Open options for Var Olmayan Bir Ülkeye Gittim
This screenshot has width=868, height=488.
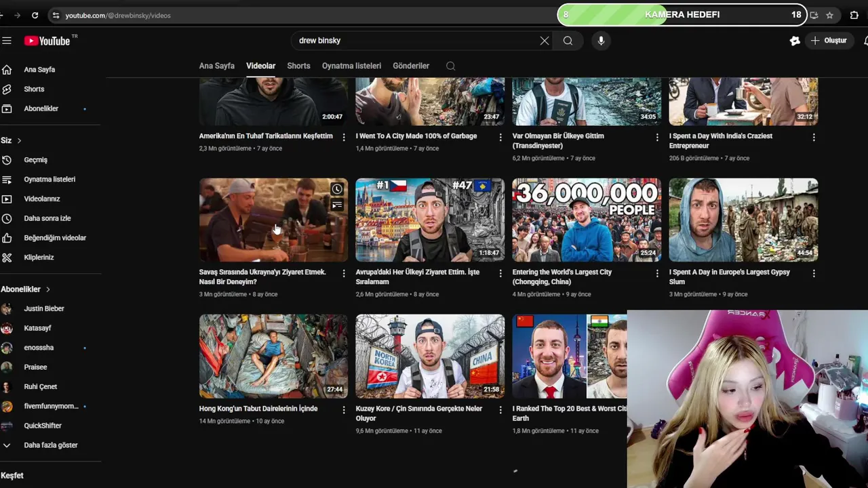coord(657,138)
